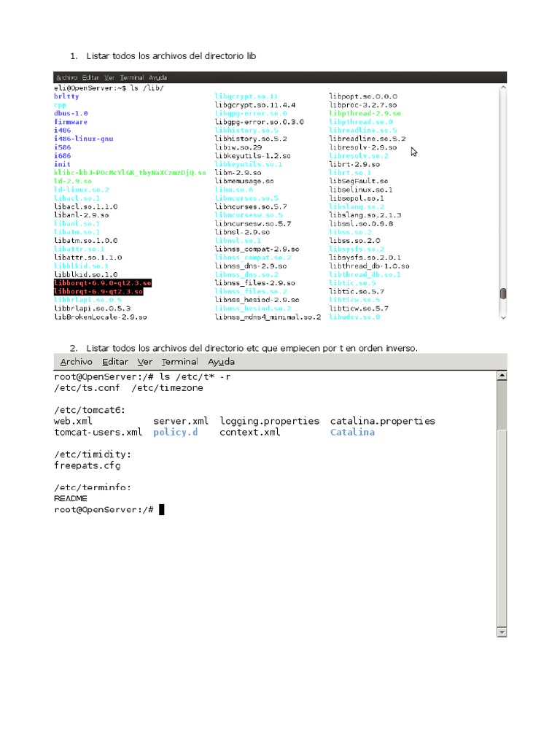This screenshot has width=560, height=747.
Task: Click catalina.properties file name
Action: pos(383,421)
